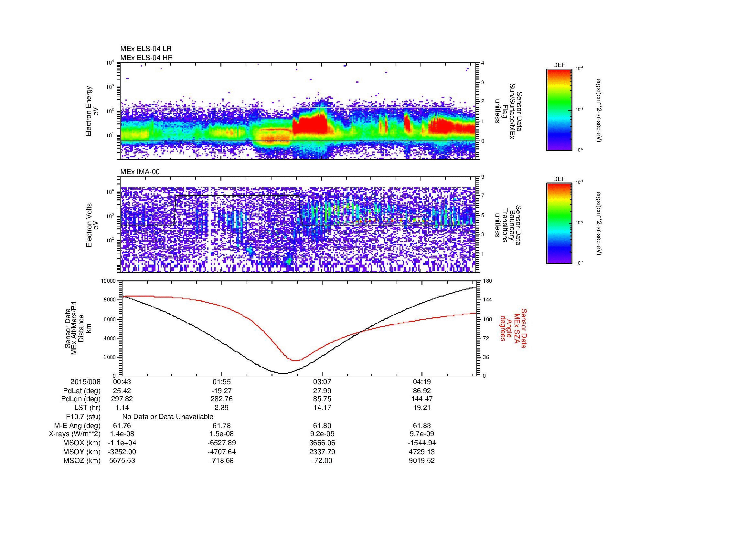Click the PdLat value '86.92'
The width and height of the screenshot is (756, 534).
422,391
